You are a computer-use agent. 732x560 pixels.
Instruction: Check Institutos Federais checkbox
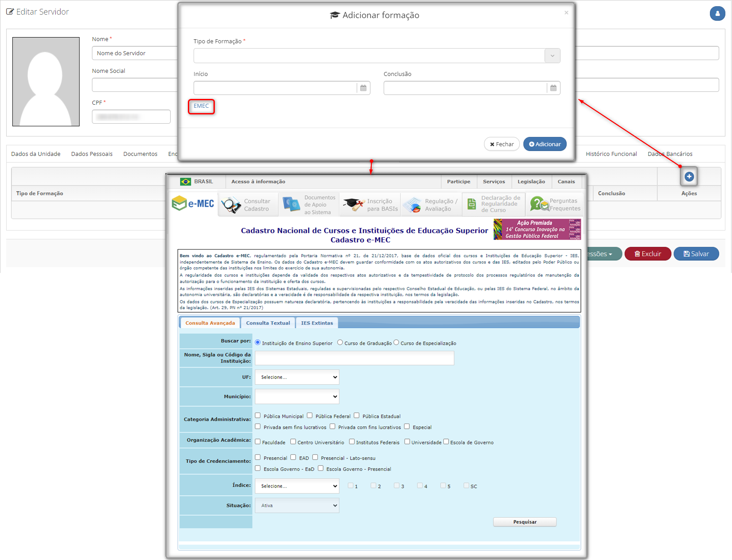tap(352, 442)
